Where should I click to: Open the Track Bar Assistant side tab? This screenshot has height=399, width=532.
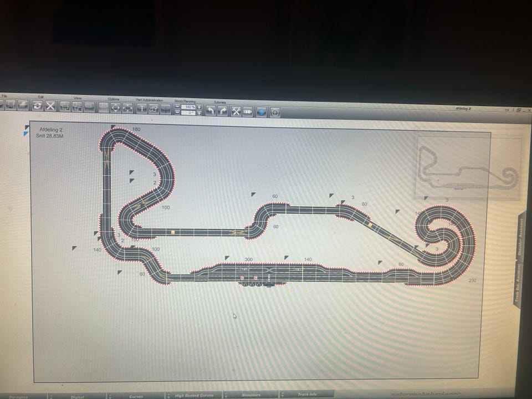[518, 284]
